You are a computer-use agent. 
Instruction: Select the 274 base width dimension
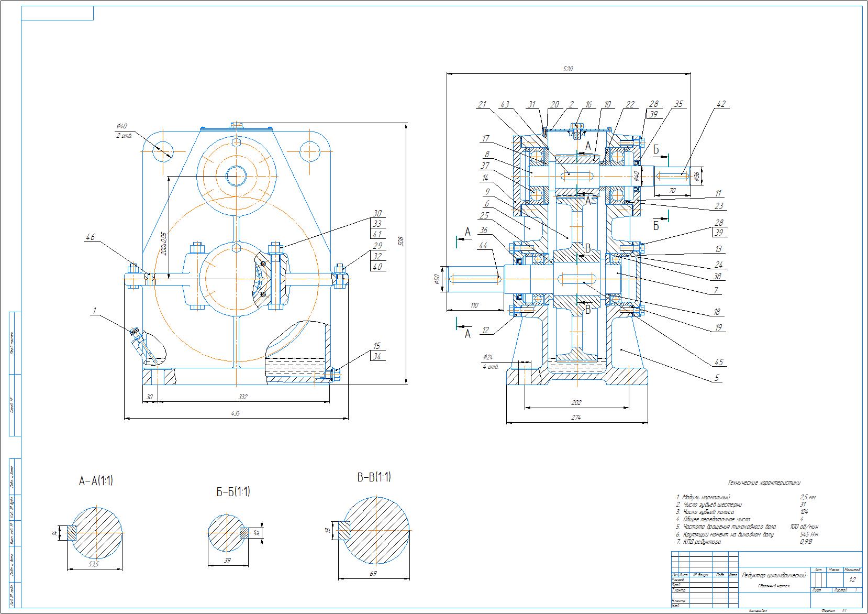click(x=576, y=418)
